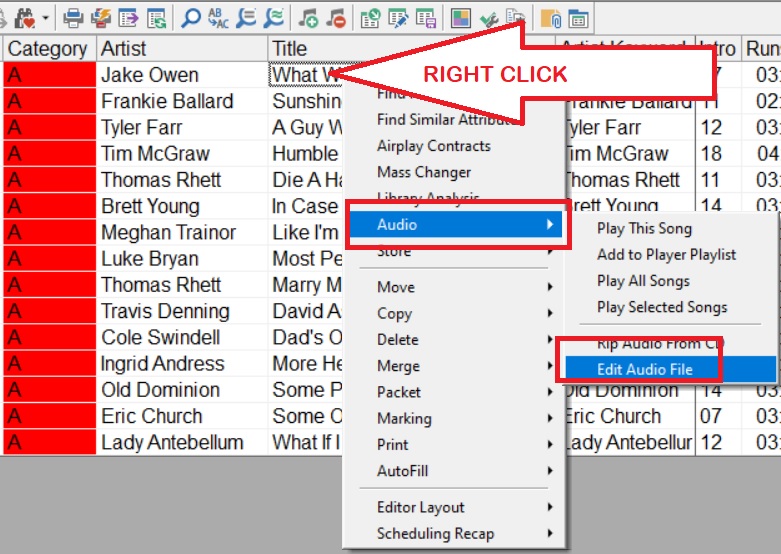This screenshot has width=781, height=554.
Task: Click the red Category A cell for Jake Owen
Action: point(49,75)
